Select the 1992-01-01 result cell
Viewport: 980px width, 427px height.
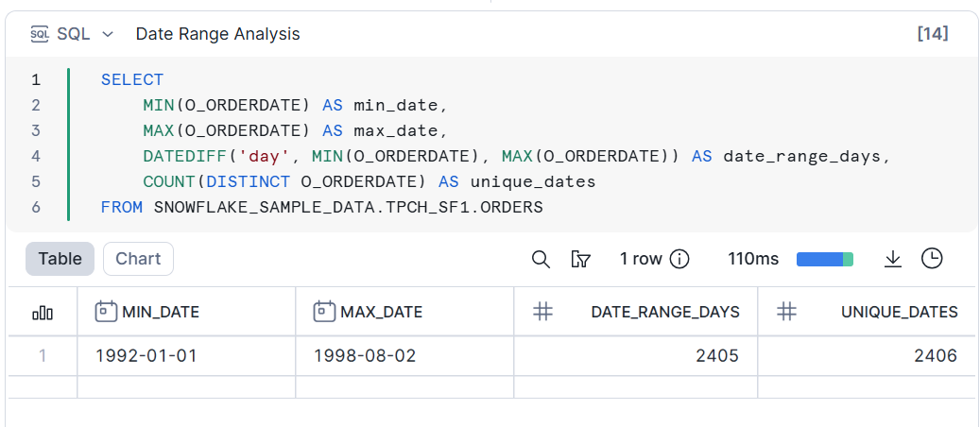pos(146,356)
